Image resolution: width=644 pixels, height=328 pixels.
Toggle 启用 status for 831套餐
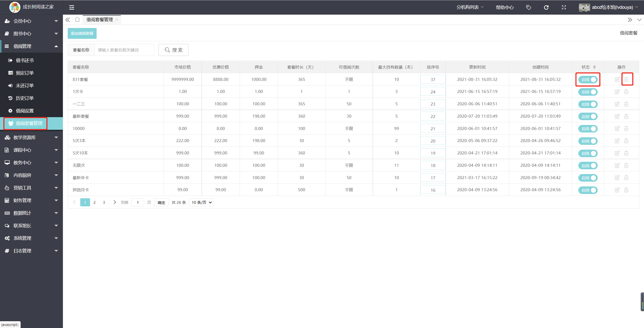pyautogui.click(x=588, y=80)
